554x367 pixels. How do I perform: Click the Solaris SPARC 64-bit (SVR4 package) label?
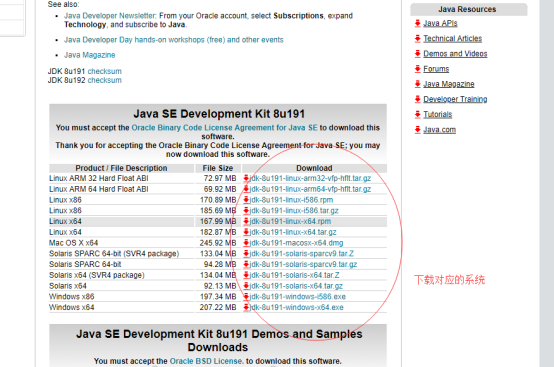pos(114,254)
